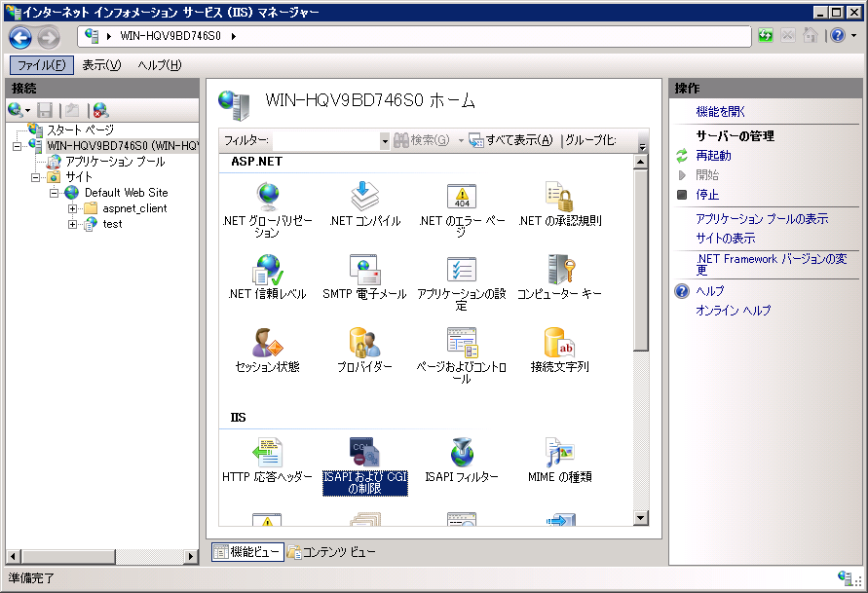Click 停止 to stop the server

pyautogui.click(x=707, y=195)
